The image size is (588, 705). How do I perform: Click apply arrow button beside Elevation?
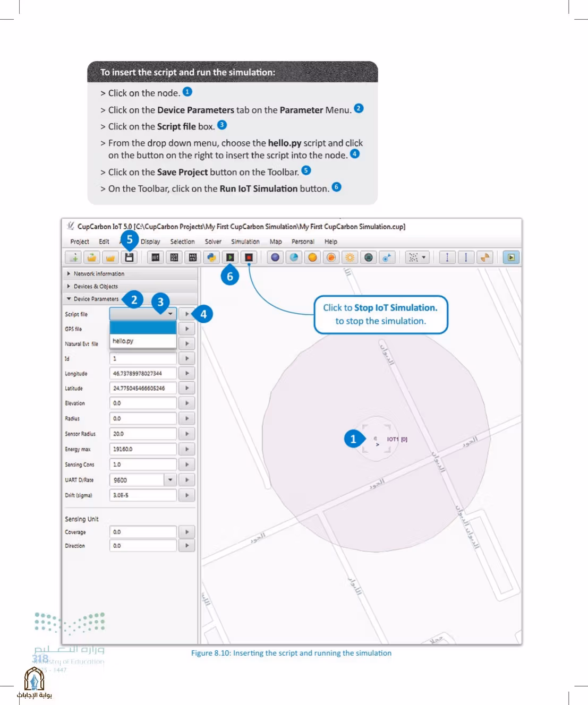pyautogui.click(x=187, y=403)
